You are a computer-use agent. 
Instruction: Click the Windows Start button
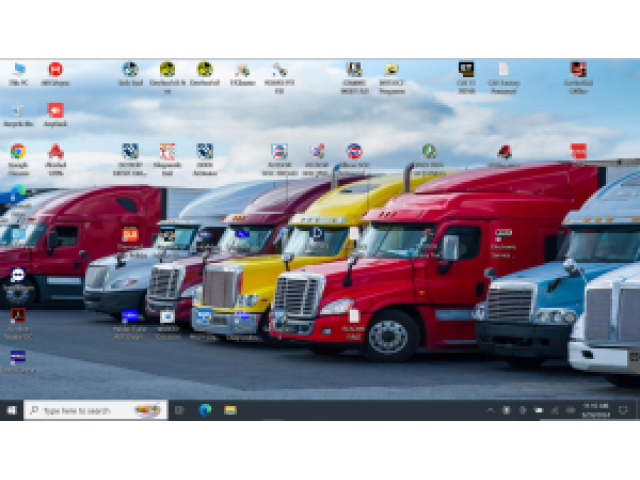tap(11, 410)
